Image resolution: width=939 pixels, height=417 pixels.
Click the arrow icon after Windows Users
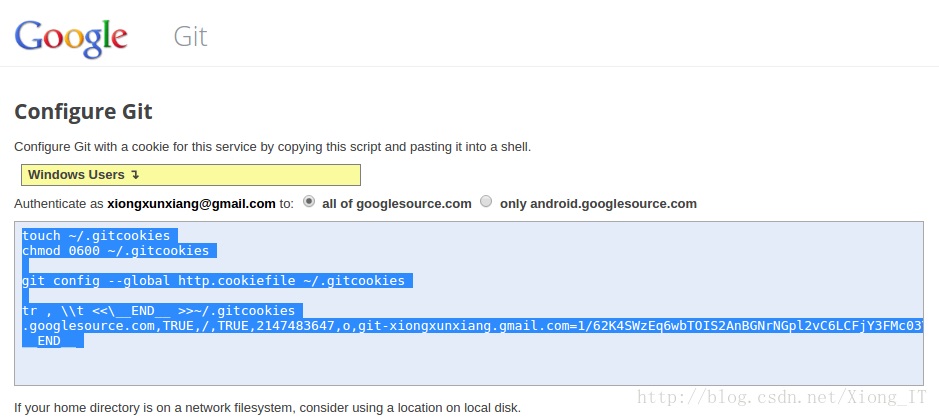(x=135, y=175)
